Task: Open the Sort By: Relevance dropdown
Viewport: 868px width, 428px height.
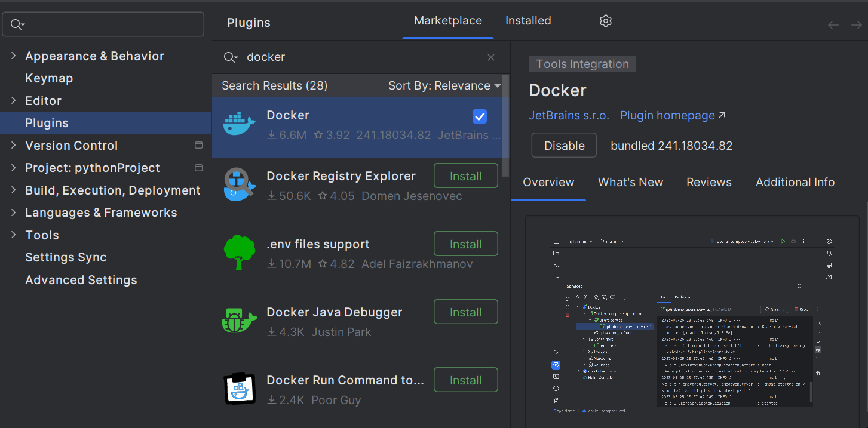Action: point(444,86)
